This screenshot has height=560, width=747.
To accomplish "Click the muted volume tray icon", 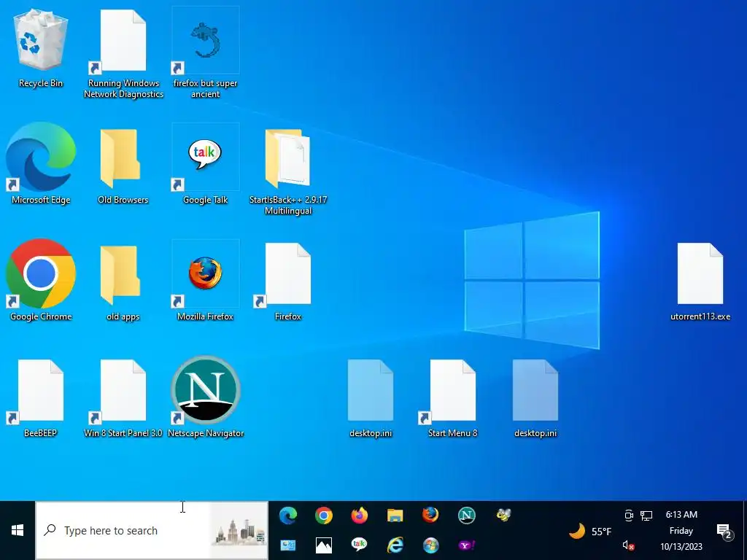I will pyautogui.click(x=629, y=545).
